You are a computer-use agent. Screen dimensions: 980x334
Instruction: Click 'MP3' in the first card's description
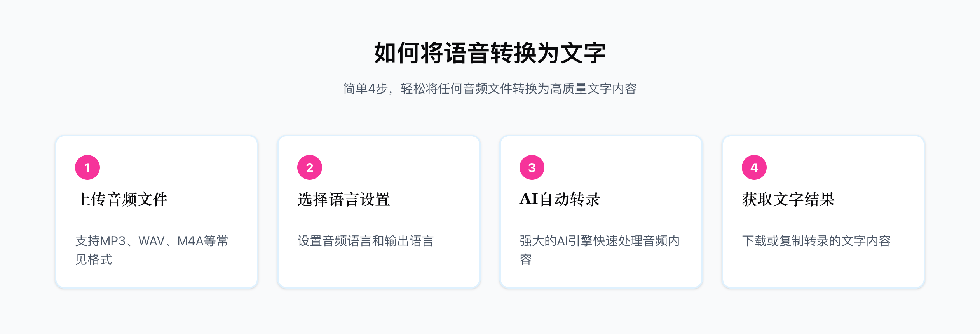pyautogui.click(x=113, y=241)
